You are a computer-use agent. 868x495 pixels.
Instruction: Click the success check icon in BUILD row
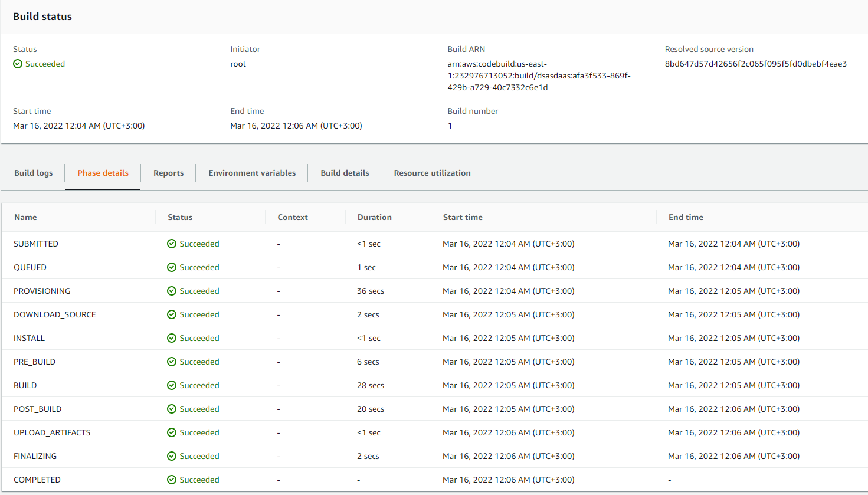[x=172, y=385]
